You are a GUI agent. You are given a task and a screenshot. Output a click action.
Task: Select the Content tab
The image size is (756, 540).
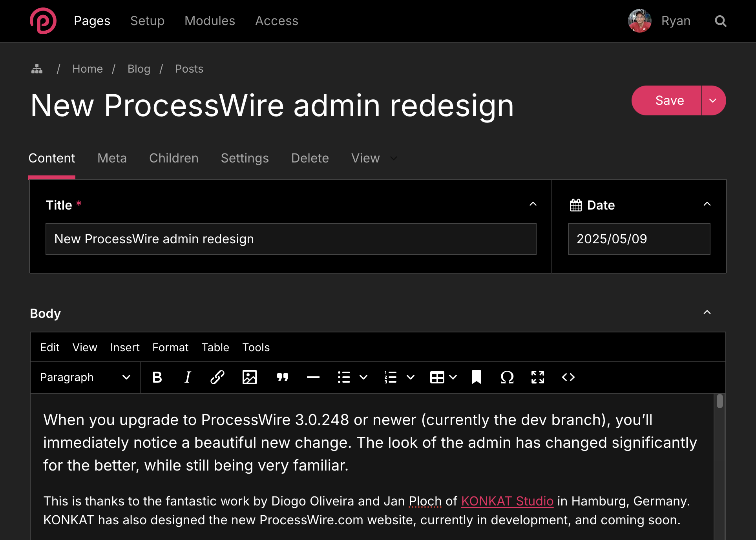click(51, 158)
